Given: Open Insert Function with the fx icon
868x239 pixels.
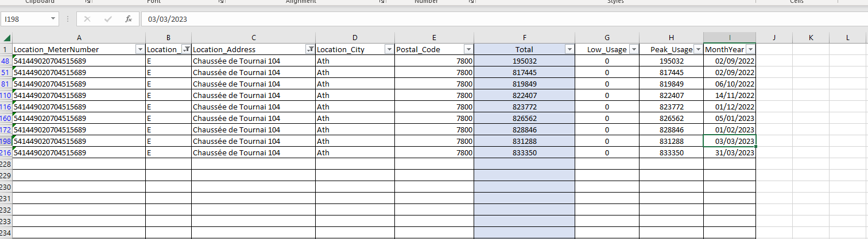Looking at the screenshot, I should pos(129,19).
